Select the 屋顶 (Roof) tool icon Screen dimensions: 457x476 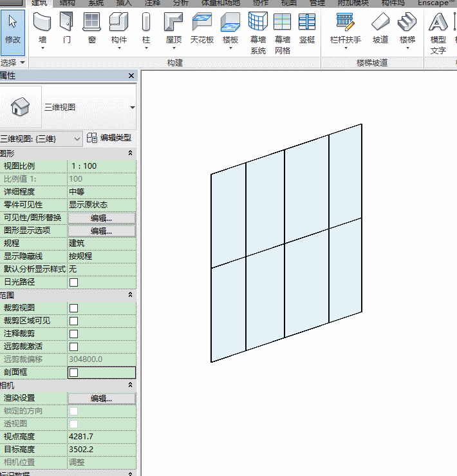click(174, 22)
